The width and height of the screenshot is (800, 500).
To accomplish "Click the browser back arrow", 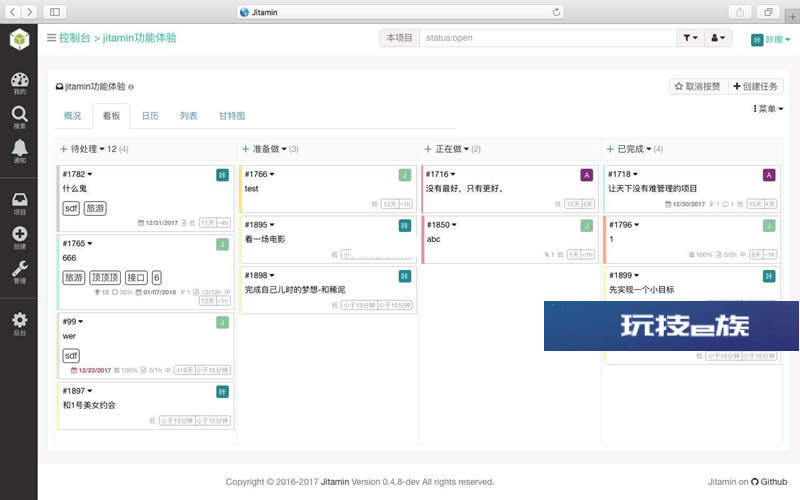I will coord(13,12).
